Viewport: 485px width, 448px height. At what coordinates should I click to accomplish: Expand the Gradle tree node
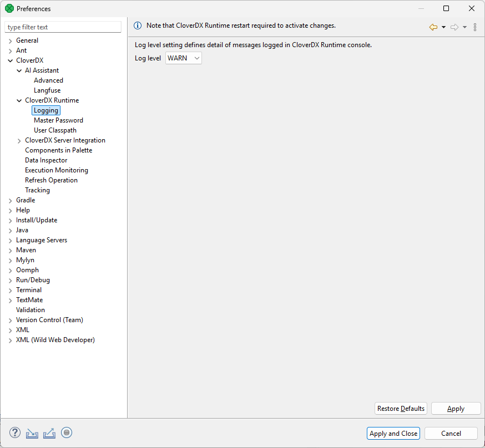(x=10, y=201)
